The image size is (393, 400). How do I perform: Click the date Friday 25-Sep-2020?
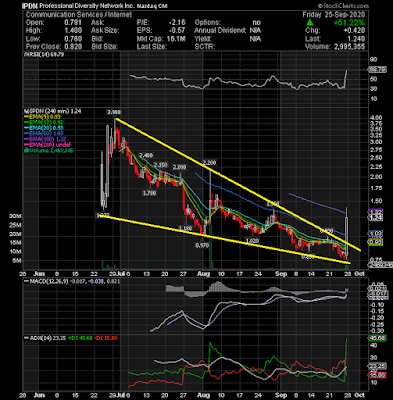(334, 15)
